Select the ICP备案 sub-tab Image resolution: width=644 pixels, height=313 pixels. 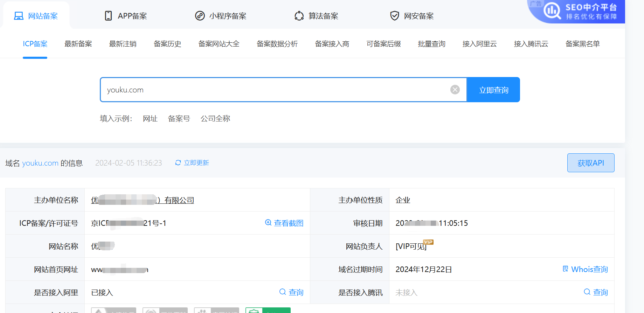[x=35, y=44]
